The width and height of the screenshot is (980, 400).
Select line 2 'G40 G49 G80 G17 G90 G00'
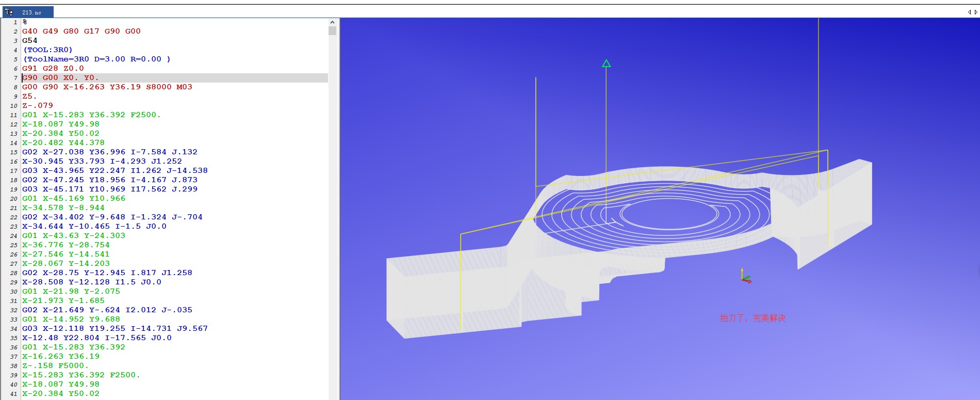click(81, 31)
